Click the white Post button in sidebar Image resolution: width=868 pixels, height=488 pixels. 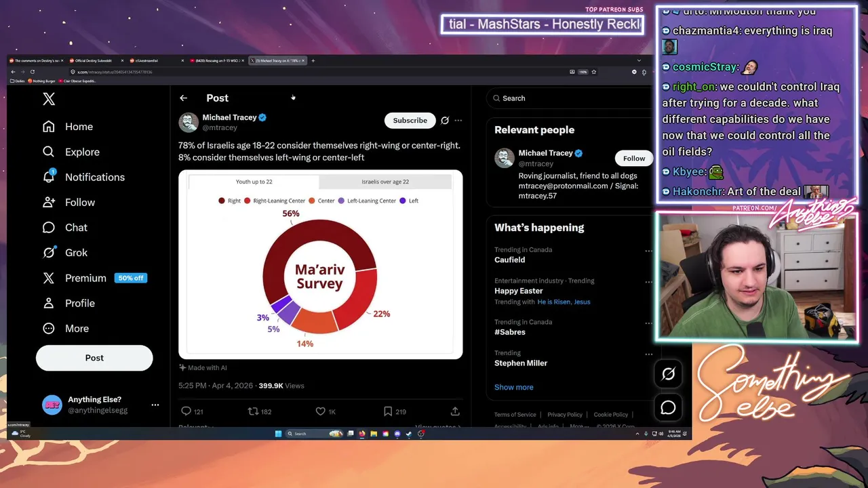94,358
